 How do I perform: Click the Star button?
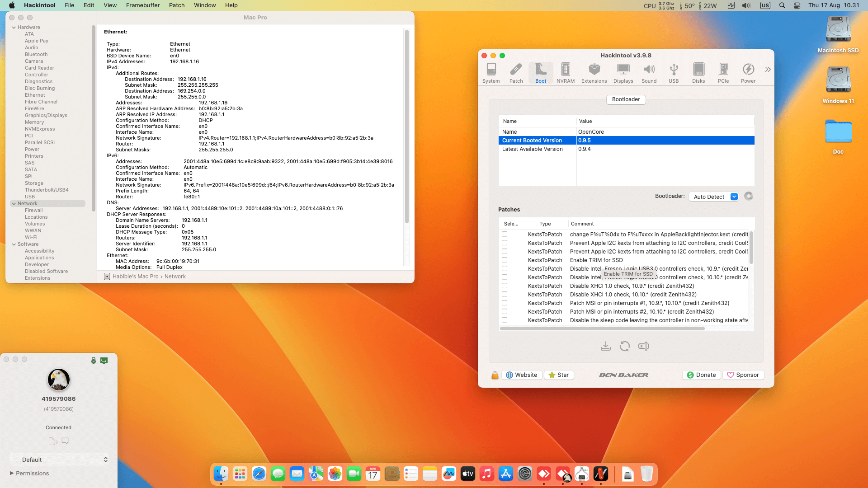559,375
